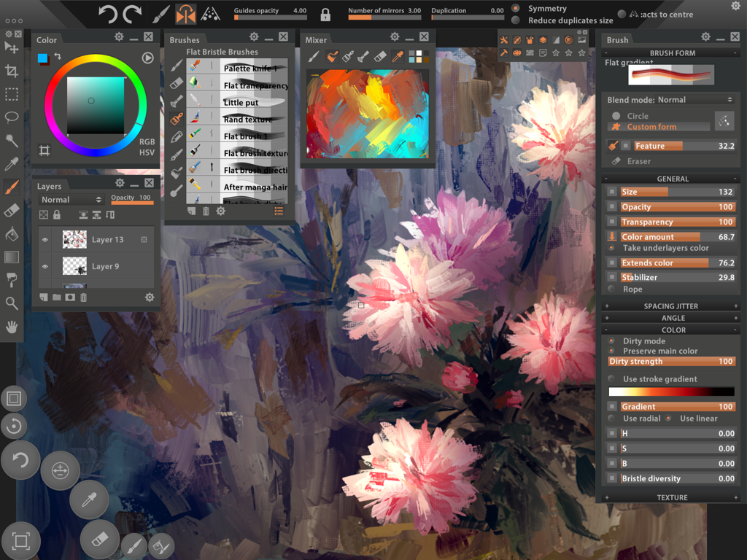Expand the SPACING JITTER section

point(671,306)
